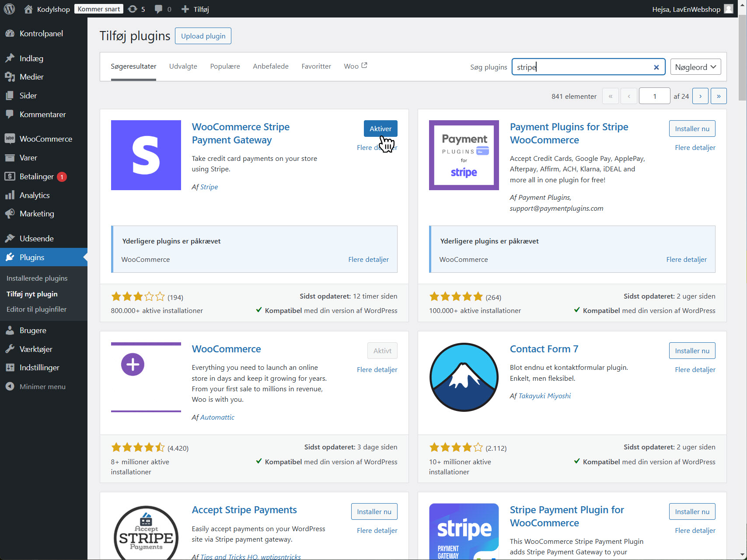The width and height of the screenshot is (747, 560).
Task: Click the WordPress logo icon
Action: tap(9, 9)
